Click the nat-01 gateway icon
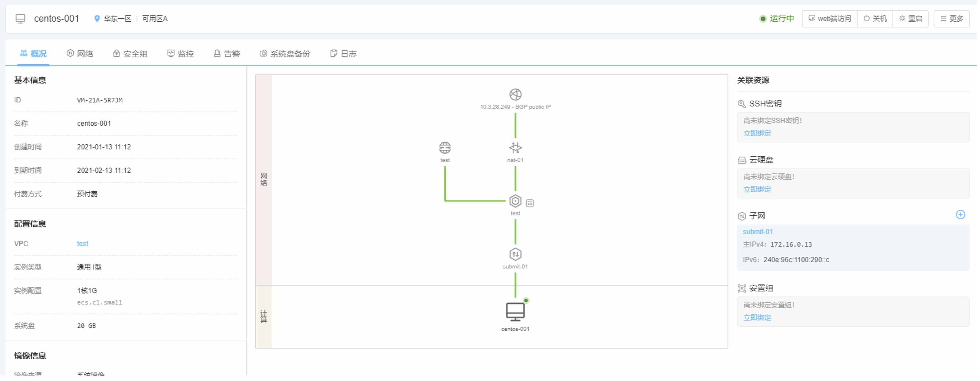Screen dimensions: 980x381 pyautogui.click(x=515, y=148)
